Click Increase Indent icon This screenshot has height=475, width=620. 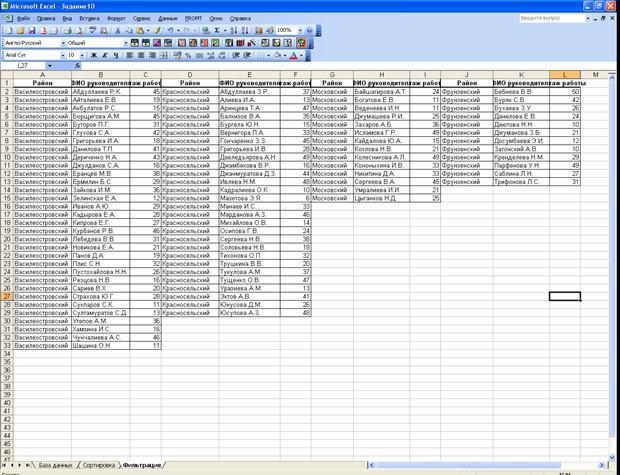247,55
